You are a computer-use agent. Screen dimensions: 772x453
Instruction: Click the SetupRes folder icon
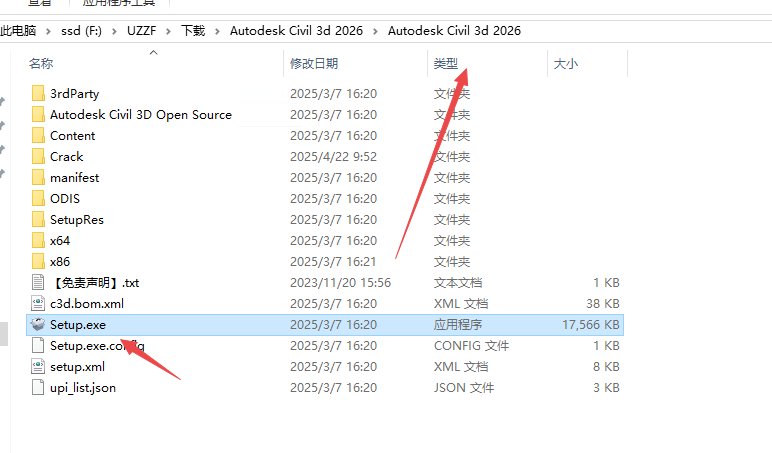[x=38, y=220]
